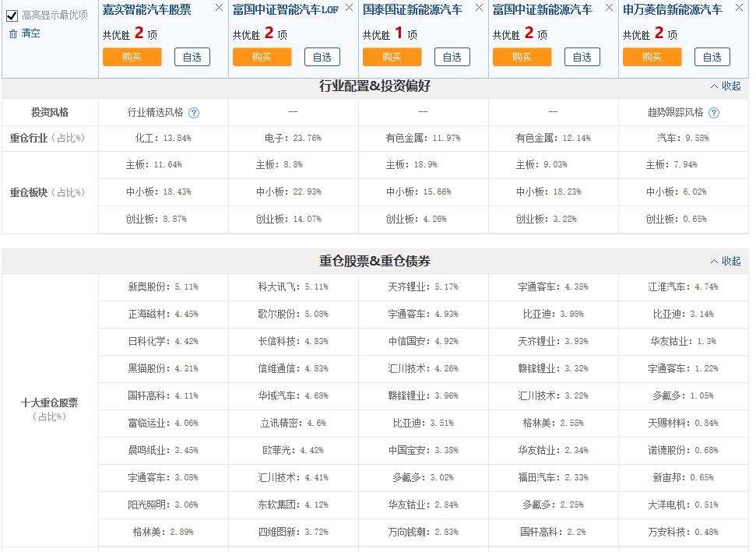Toggle the 高亮显示最优项 checkbox
The height and width of the screenshot is (552, 756).
(12, 16)
